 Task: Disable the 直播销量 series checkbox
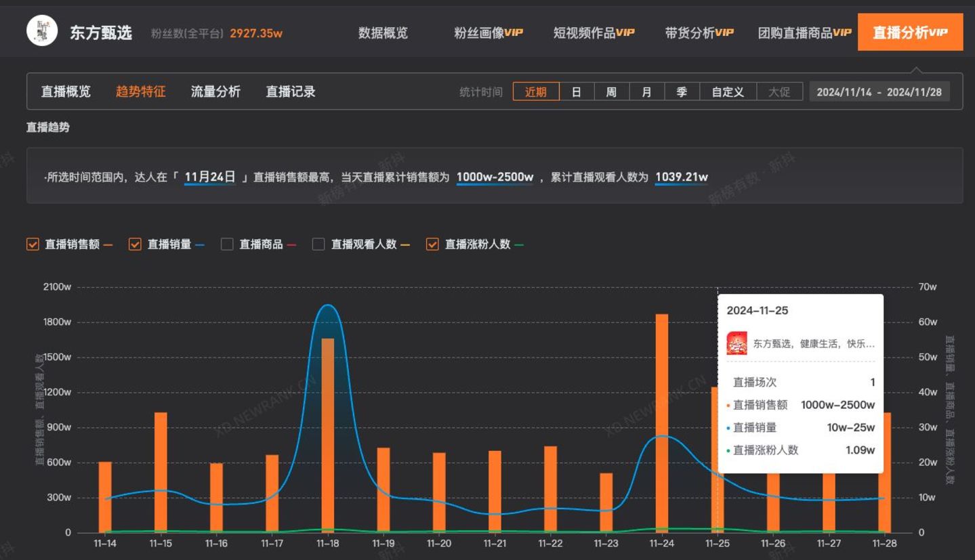click(136, 244)
